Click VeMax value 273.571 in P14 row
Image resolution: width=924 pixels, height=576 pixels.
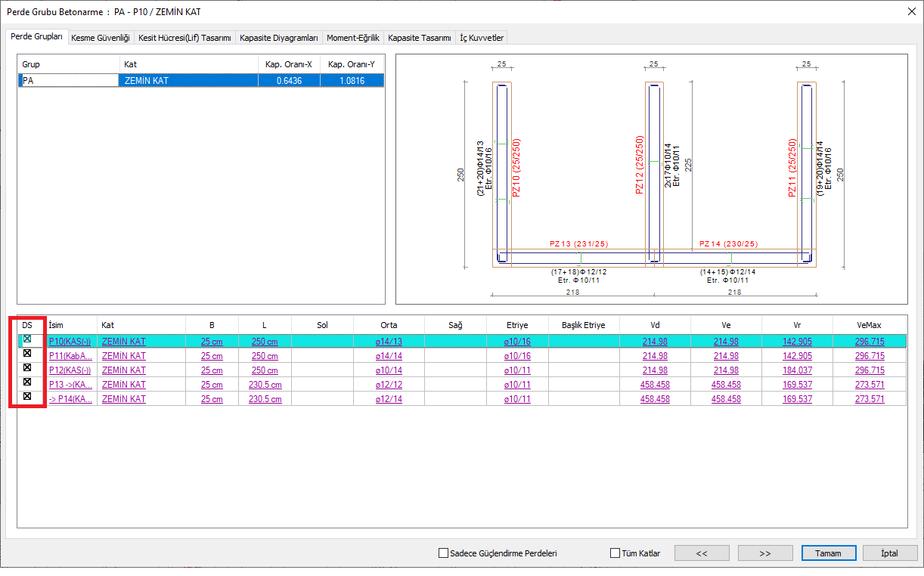pyautogui.click(x=870, y=399)
